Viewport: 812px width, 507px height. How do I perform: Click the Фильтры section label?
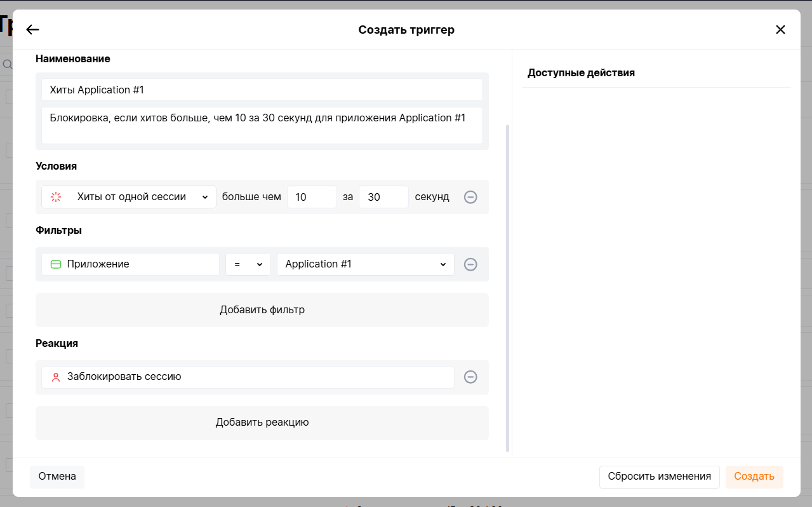58,230
